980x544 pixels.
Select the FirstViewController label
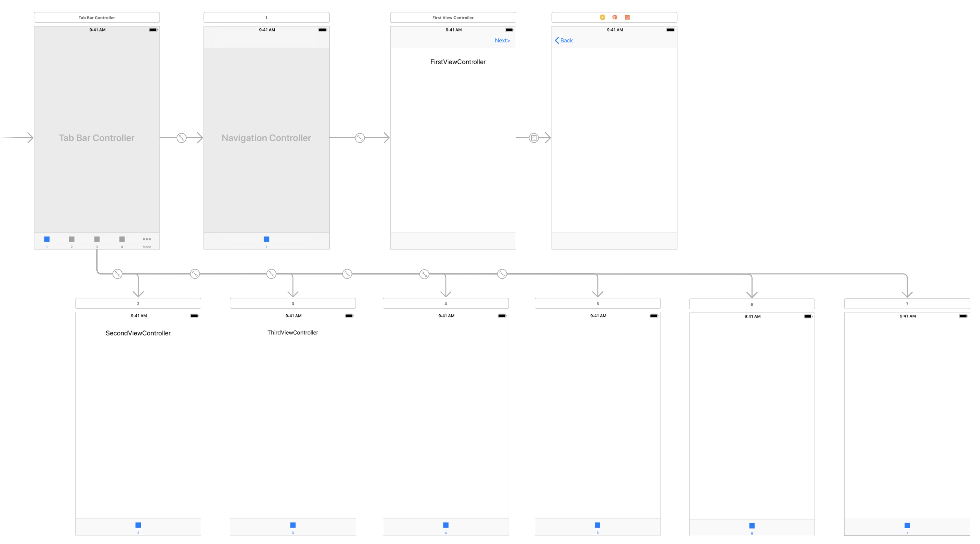(x=458, y=62)
